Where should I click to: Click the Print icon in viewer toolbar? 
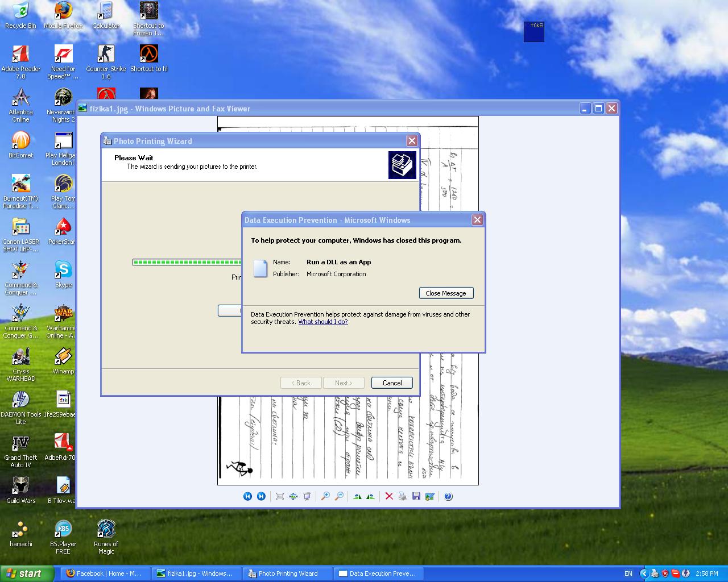403,496
